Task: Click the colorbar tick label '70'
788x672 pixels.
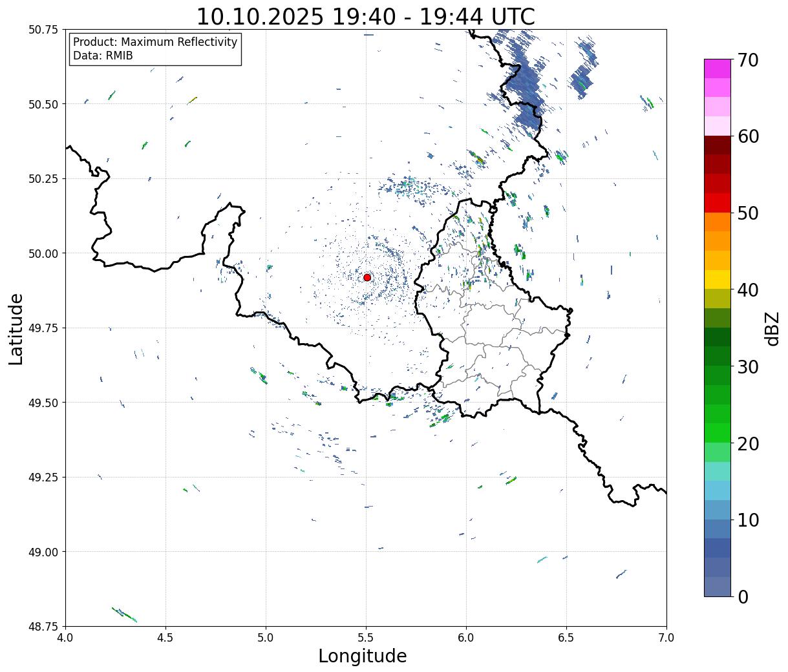Action: (748, 60)
